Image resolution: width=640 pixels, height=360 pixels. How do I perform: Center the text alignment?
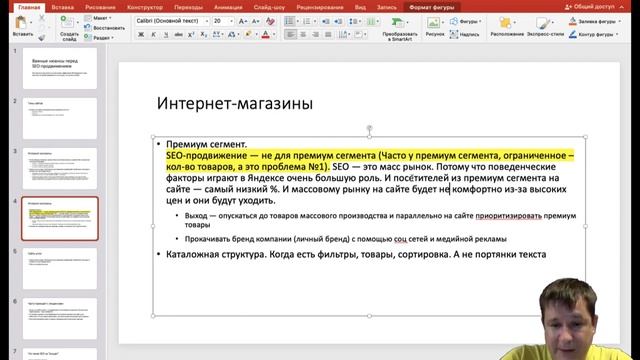click(303, 35)
